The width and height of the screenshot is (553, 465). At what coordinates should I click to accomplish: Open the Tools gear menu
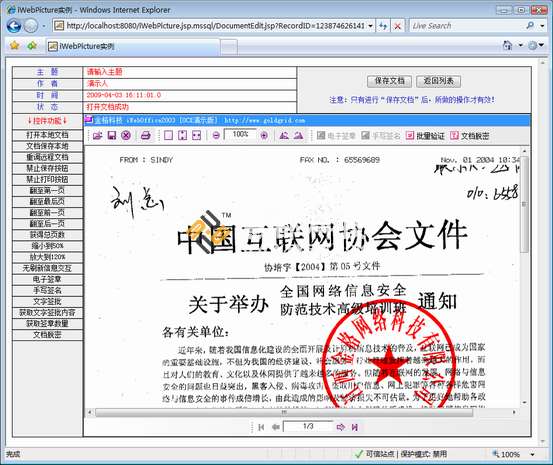coord(536,46)
